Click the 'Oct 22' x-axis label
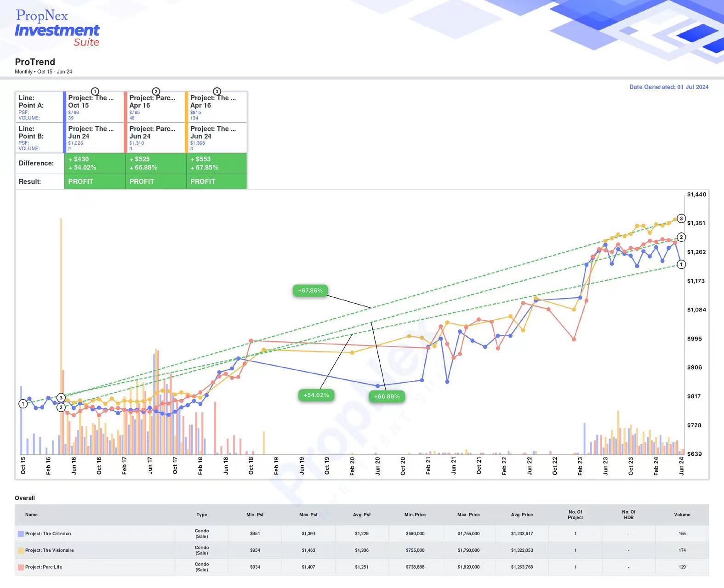The height and width of the screenshot is (588, 724). (555, 466)
